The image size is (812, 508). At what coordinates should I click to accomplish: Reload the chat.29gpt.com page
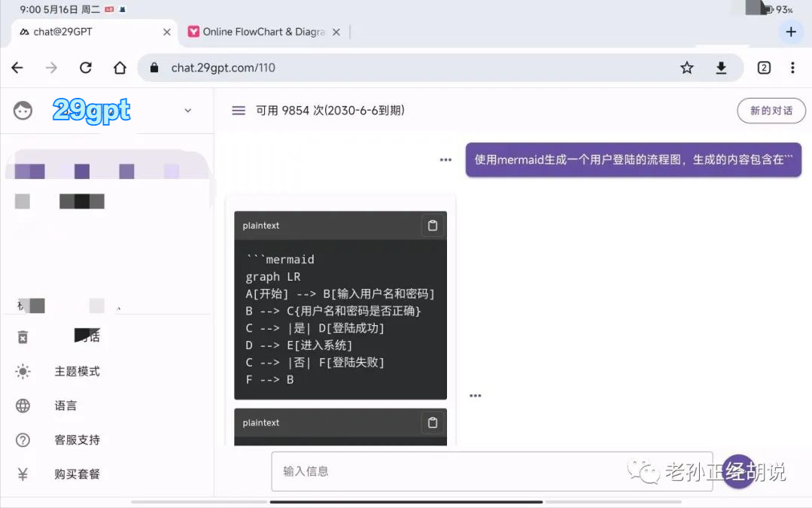click(86, 68)
